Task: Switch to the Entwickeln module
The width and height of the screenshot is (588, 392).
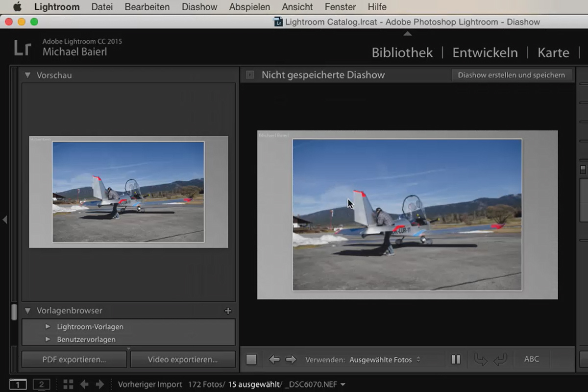Action: tap(485, 52)
